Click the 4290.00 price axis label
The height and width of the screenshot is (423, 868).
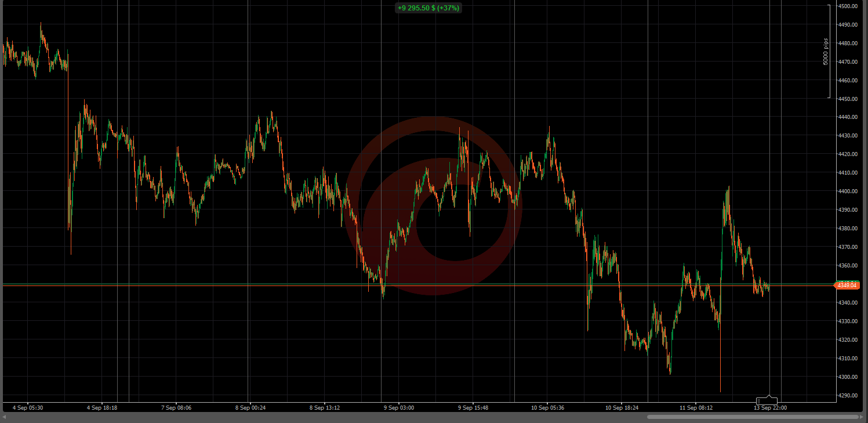848,396
